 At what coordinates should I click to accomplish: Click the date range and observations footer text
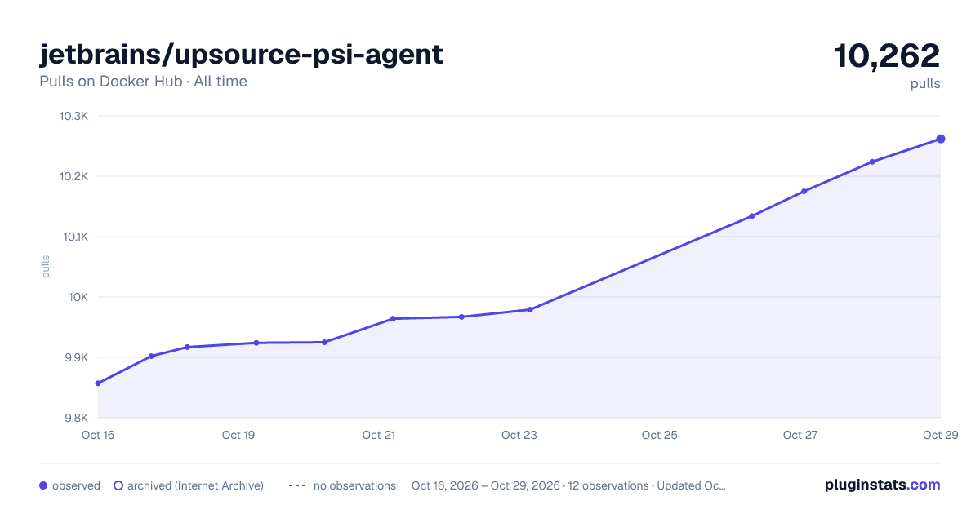click(x=569, y=485)
